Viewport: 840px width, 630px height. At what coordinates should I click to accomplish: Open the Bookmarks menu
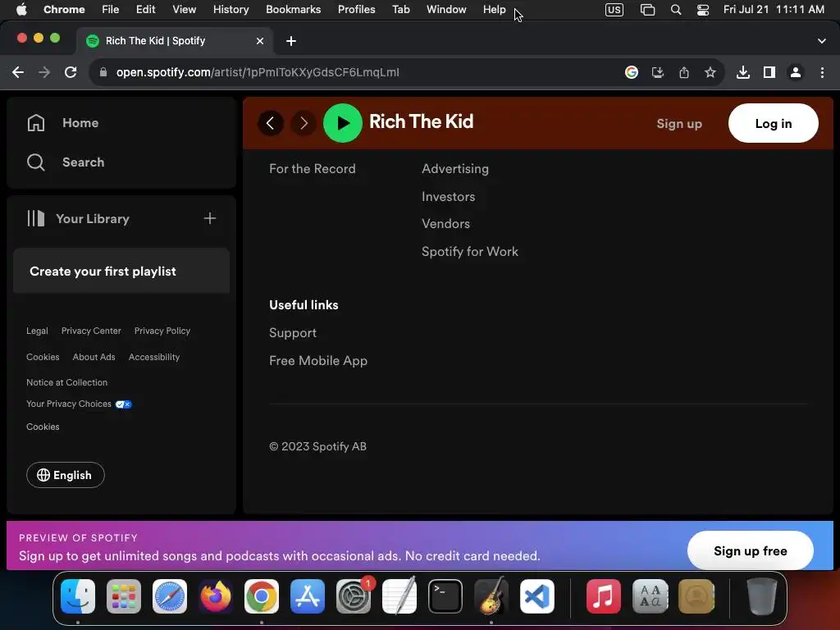pos(293,9)
